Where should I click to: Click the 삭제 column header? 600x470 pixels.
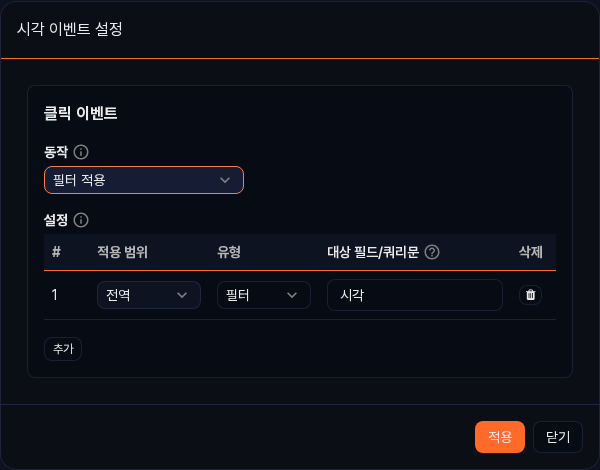(x=530, y=252)
